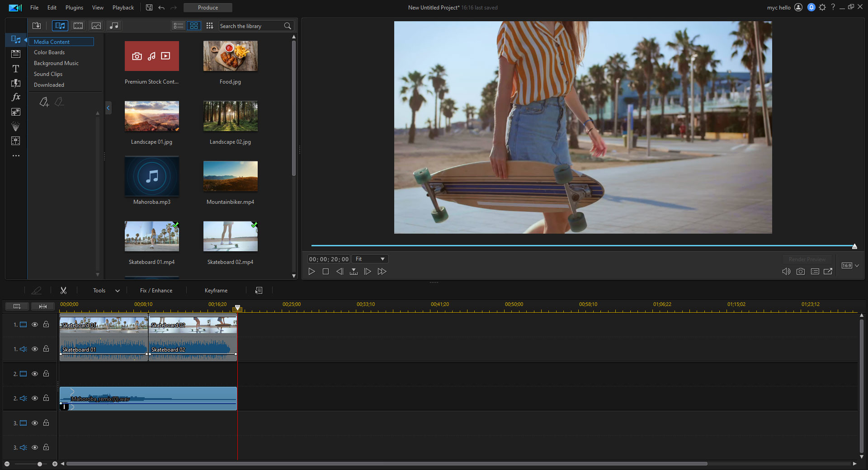Open the Plugins menu
Screen dimensions: 868x470
[74, 7]
